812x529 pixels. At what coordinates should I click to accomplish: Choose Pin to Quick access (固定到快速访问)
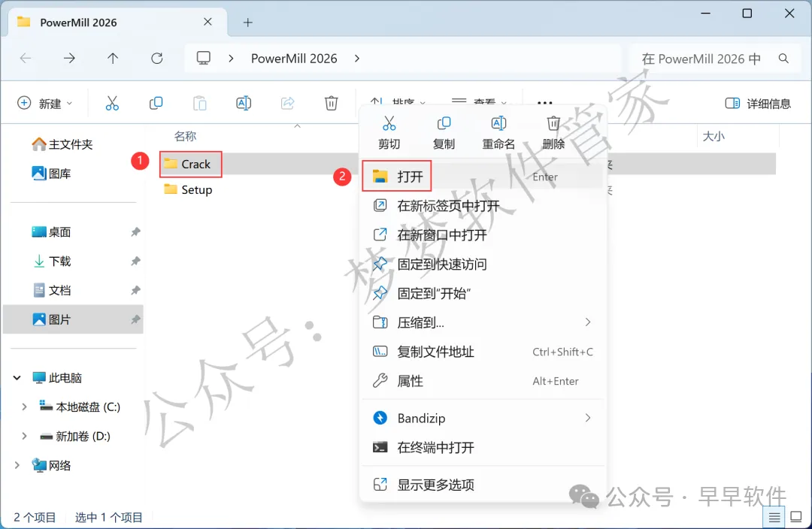coord(482,264)
